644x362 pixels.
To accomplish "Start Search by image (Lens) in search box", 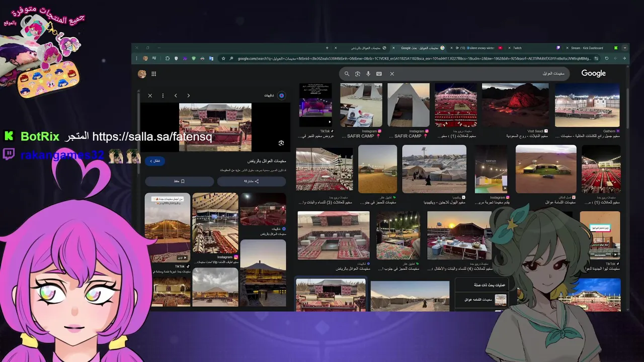I will tap(358, 74).
